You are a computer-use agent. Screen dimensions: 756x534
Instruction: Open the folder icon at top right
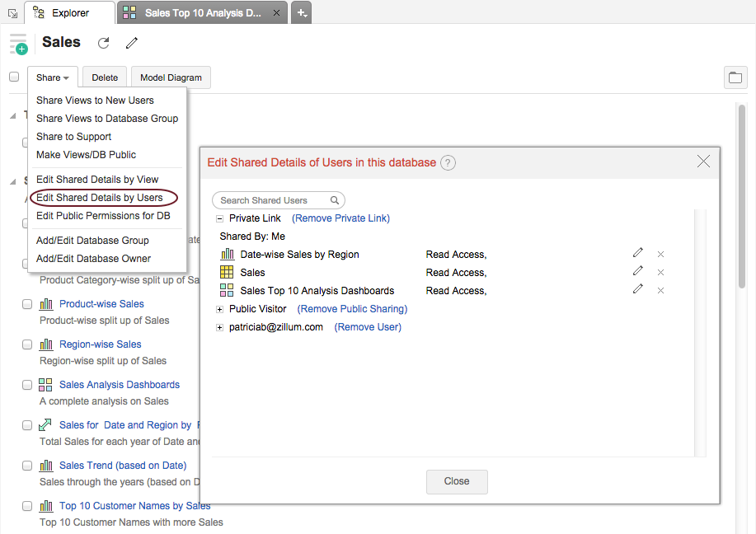[735, 77]
